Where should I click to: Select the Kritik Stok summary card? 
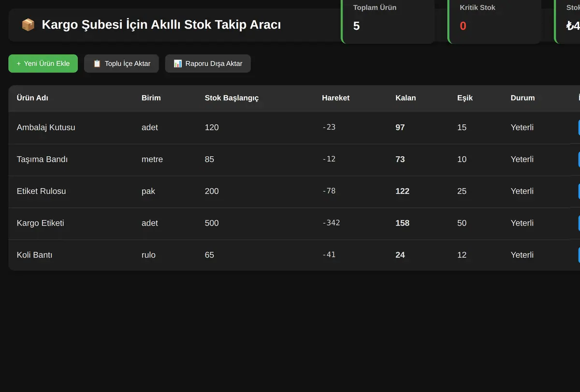coord(494,21)
